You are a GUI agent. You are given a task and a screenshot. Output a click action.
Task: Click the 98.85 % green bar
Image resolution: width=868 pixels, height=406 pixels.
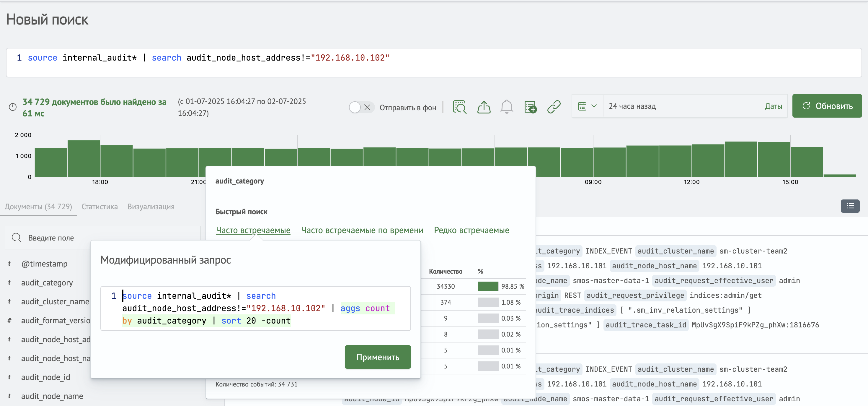coord(487,286)
